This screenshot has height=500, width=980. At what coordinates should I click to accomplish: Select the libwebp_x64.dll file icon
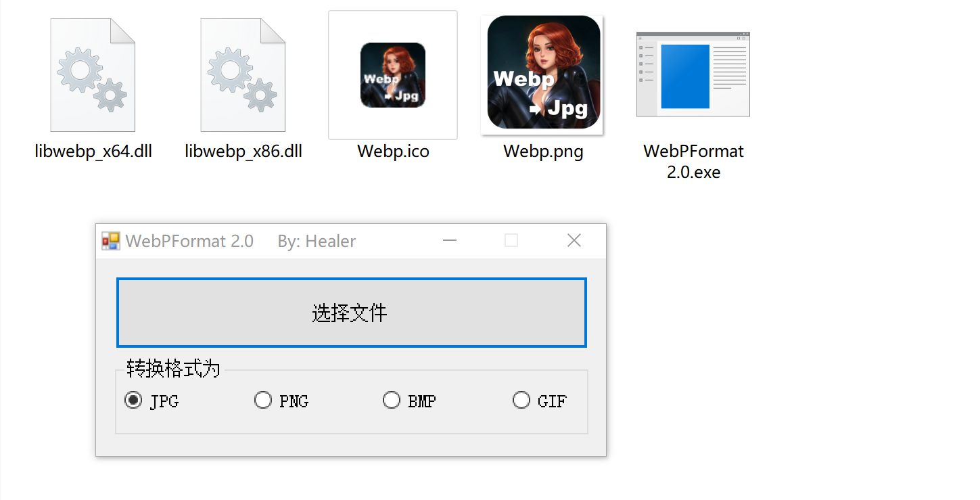pyautogui.click(x=92, y=74)
